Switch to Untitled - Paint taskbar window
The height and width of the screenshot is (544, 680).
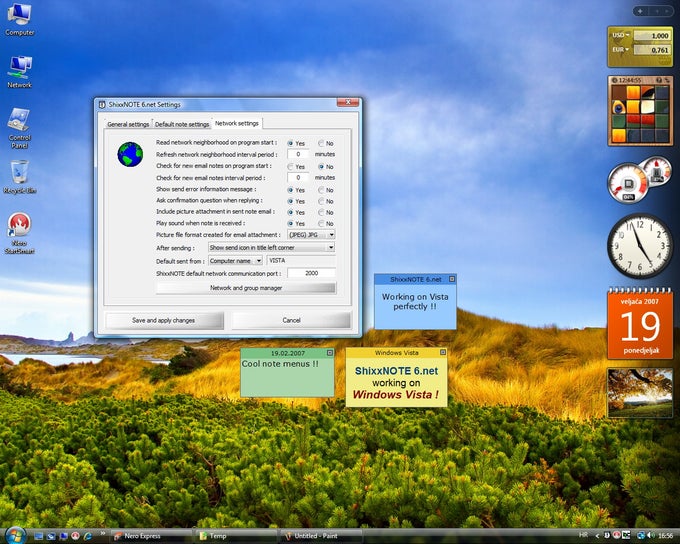pos(321,536)
